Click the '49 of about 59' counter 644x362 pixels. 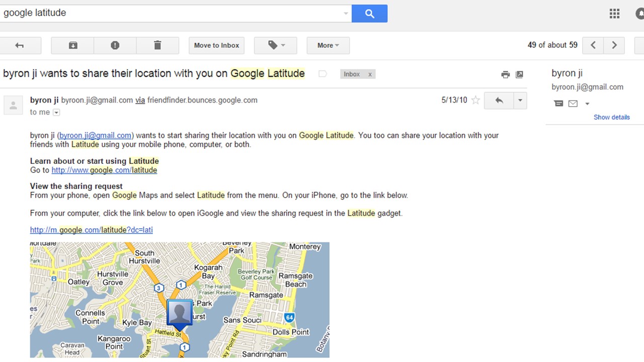point(552,45)
